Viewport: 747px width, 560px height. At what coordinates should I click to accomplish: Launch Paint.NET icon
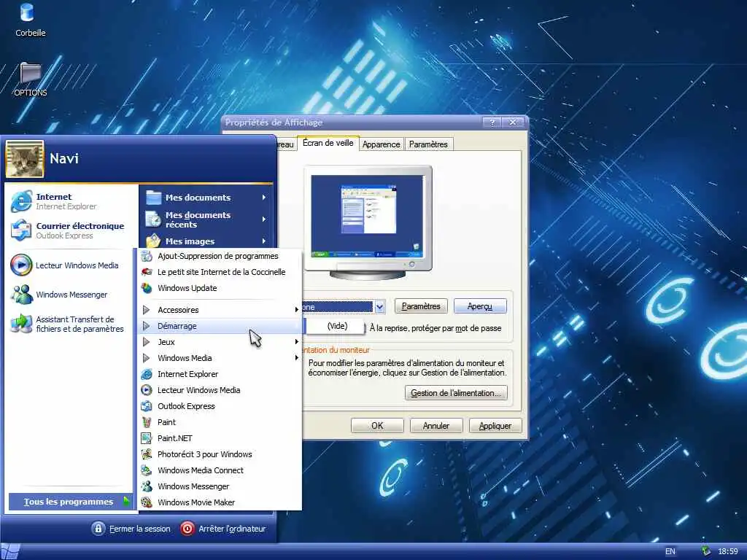pyautogui.click(x=147, y=438)
